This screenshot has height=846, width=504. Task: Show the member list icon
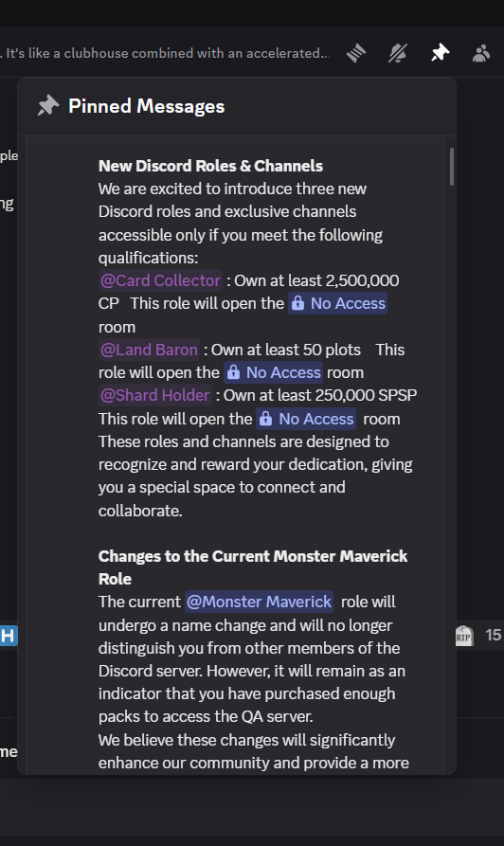(481, 53)
